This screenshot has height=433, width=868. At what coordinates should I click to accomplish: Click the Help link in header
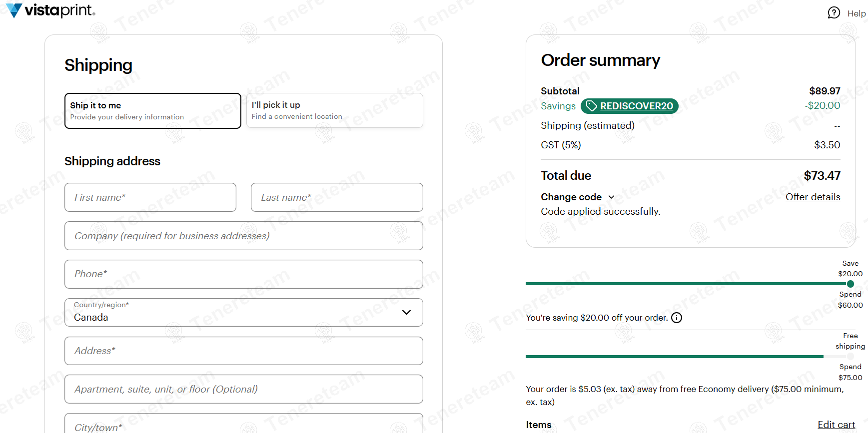[x=856, y=13]
